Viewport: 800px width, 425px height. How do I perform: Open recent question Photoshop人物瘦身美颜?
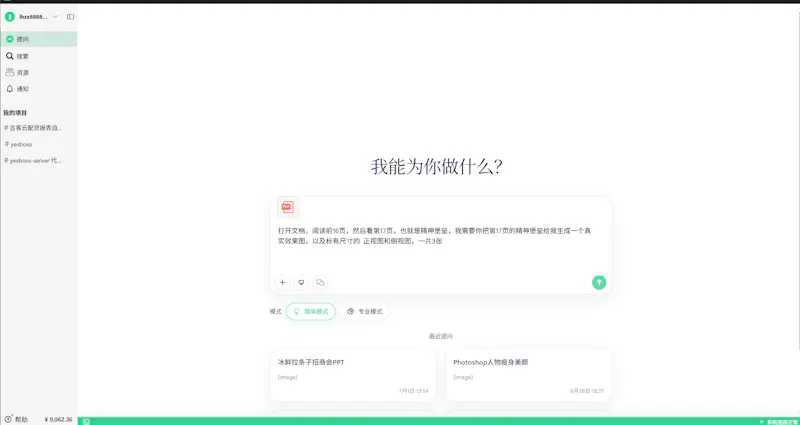click(x=528, y=375)
